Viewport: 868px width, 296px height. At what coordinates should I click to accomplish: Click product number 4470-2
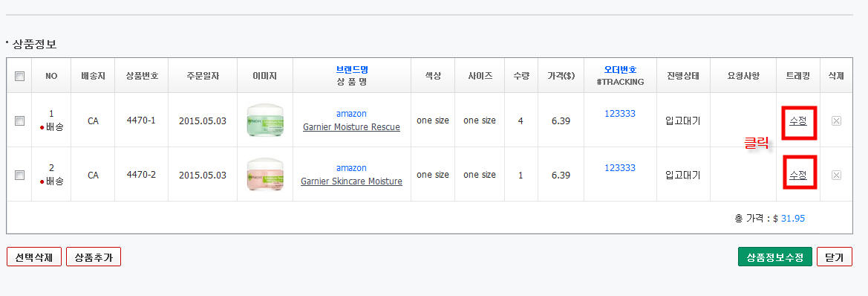tap(141, 175)
